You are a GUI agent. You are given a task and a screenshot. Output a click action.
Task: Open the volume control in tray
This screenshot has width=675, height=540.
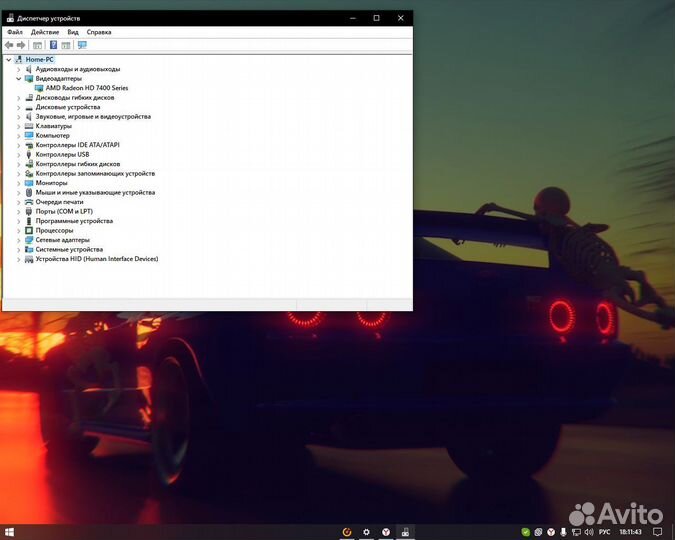tap(589, 532)
